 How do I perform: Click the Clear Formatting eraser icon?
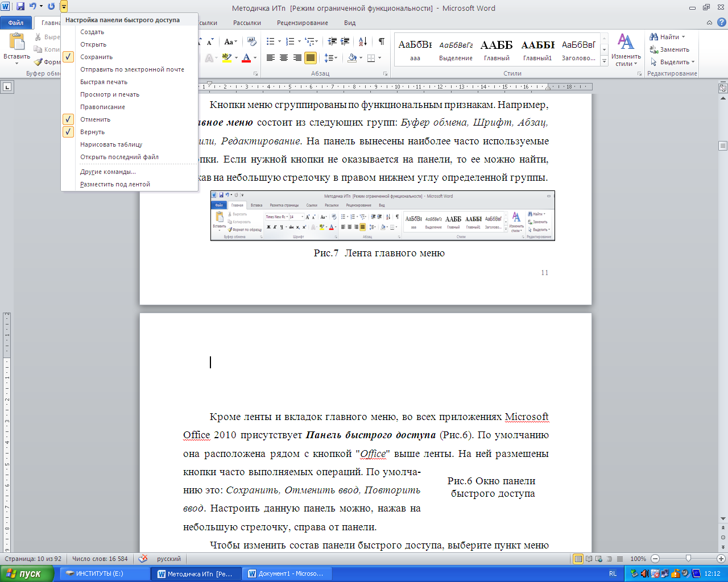coord(252,41)
